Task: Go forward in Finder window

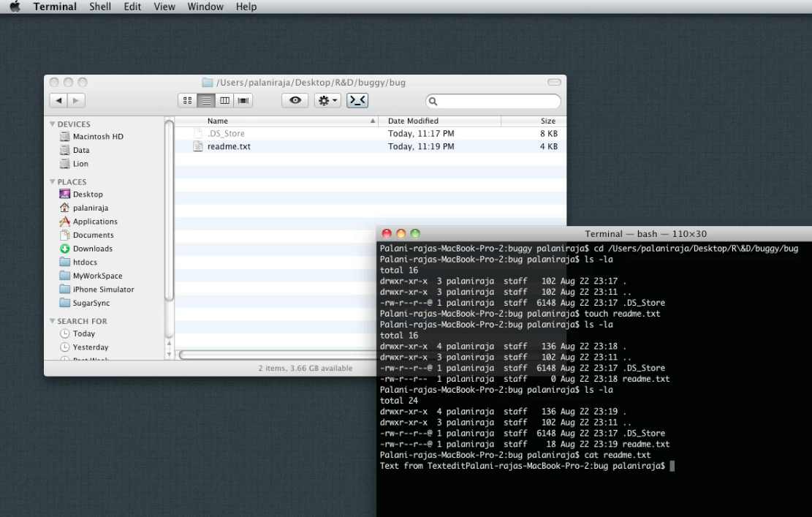Action: 76,100
